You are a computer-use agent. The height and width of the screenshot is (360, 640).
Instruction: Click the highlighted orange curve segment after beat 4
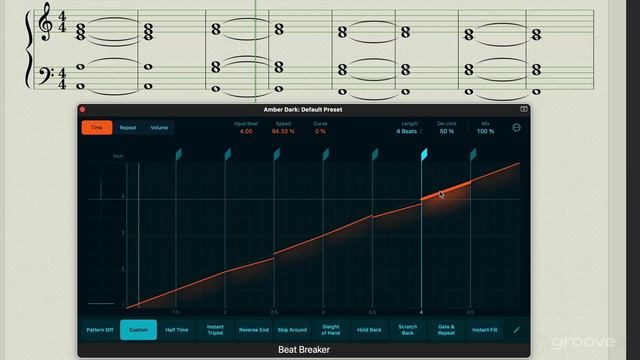pos(446,191)
